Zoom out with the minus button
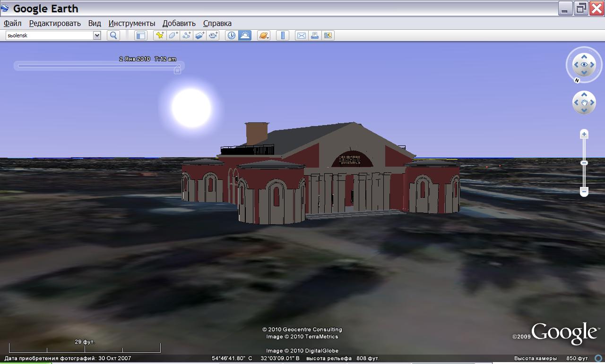This screenshot has width=605, height=364. (x=584, y=192)
